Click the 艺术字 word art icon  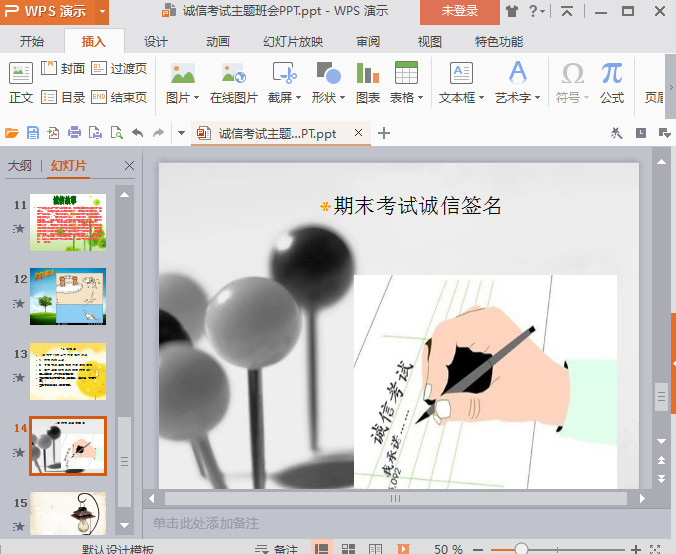(x=517, y=72)
